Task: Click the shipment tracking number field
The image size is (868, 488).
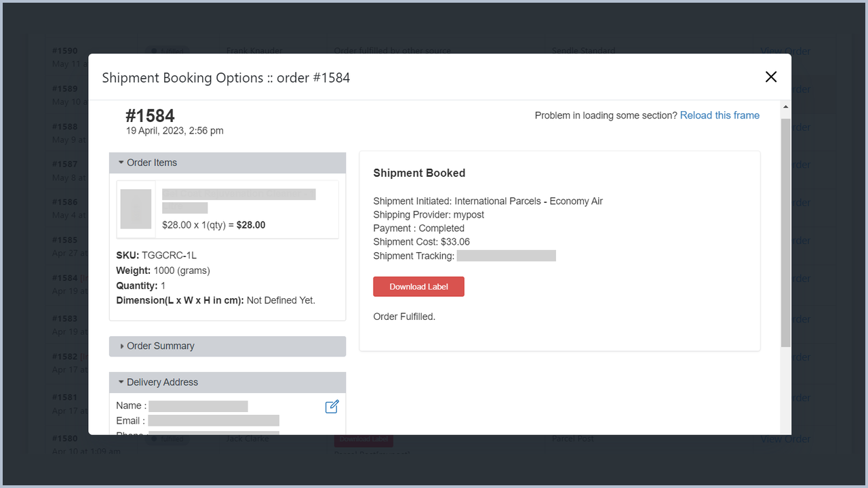Action: (506, 256)
